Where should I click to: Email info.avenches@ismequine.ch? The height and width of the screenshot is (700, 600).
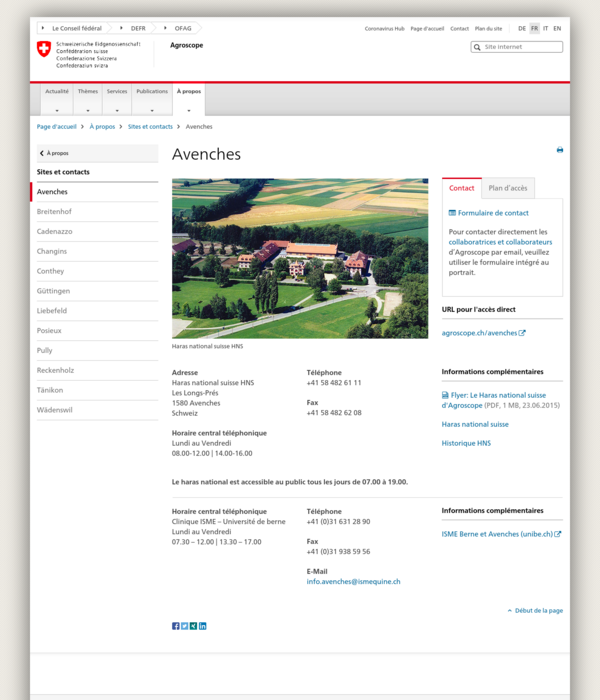click(353, 582)
